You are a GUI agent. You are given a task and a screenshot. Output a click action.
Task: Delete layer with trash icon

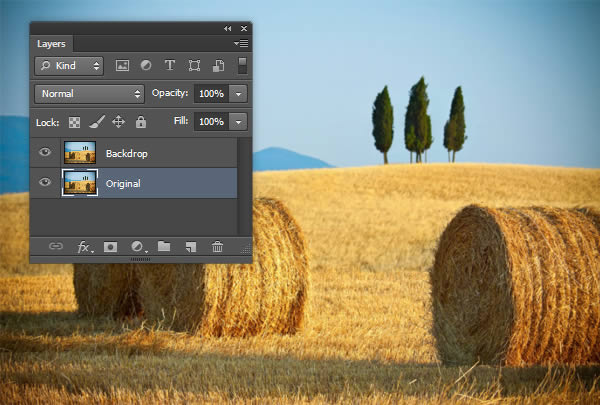point(217,247)
